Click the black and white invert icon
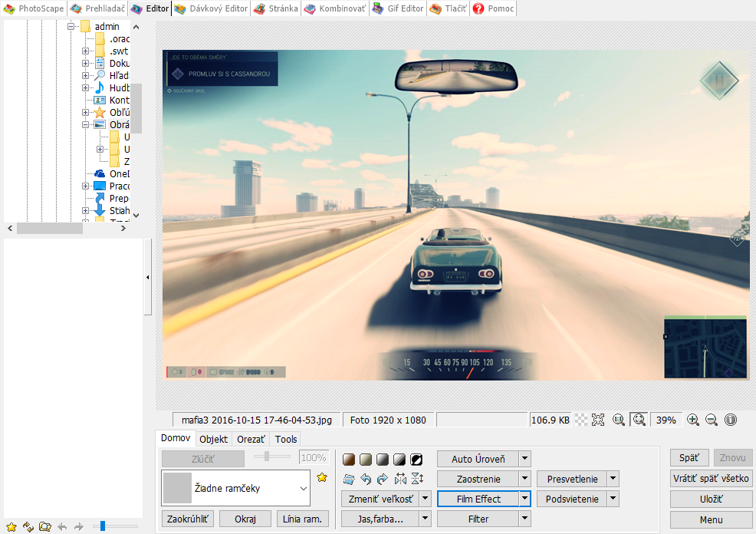The width and height of the screenshot is (756, 534). click(417, 460)
